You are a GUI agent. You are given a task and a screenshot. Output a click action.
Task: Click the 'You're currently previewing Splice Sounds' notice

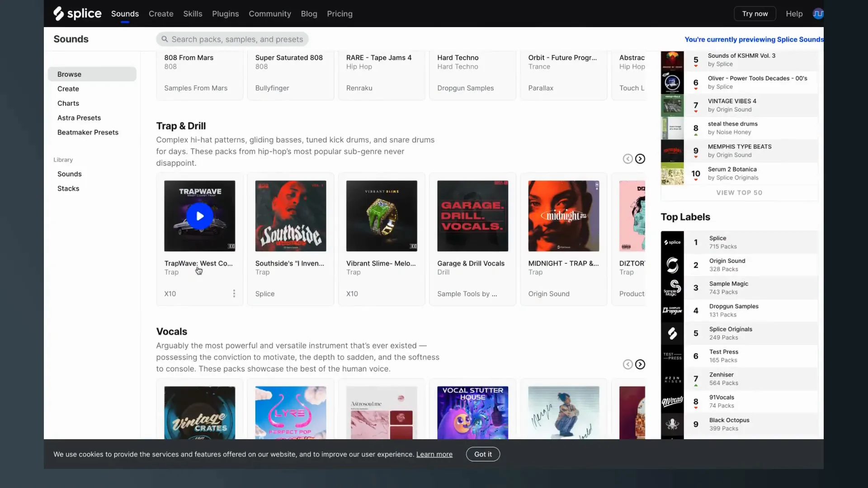754,39
